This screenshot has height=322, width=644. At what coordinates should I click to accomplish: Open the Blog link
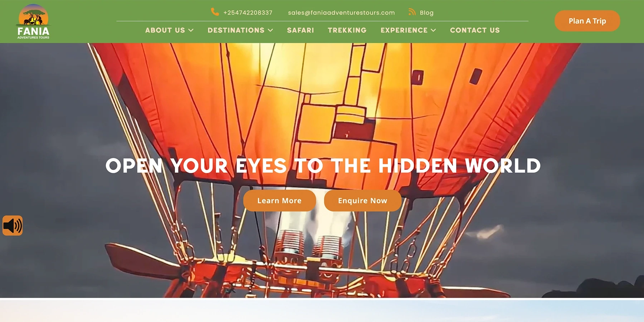(x=426, y=13)
